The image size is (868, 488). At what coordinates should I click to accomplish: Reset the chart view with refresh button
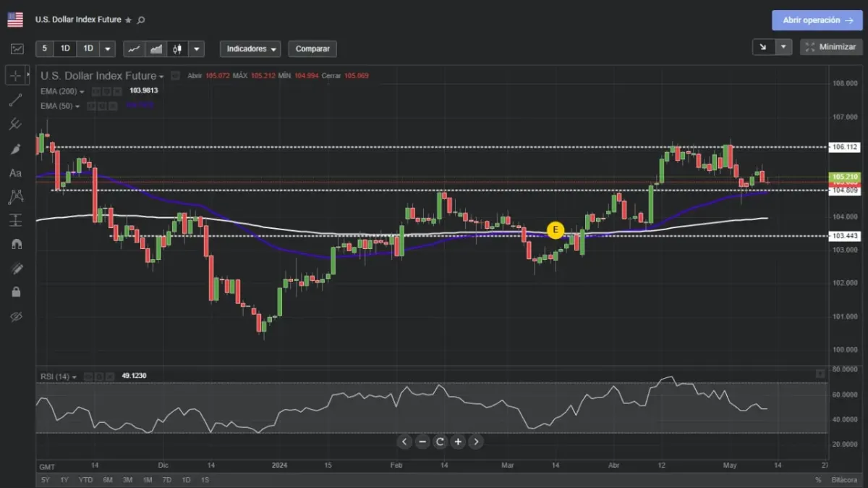(440, 442)
